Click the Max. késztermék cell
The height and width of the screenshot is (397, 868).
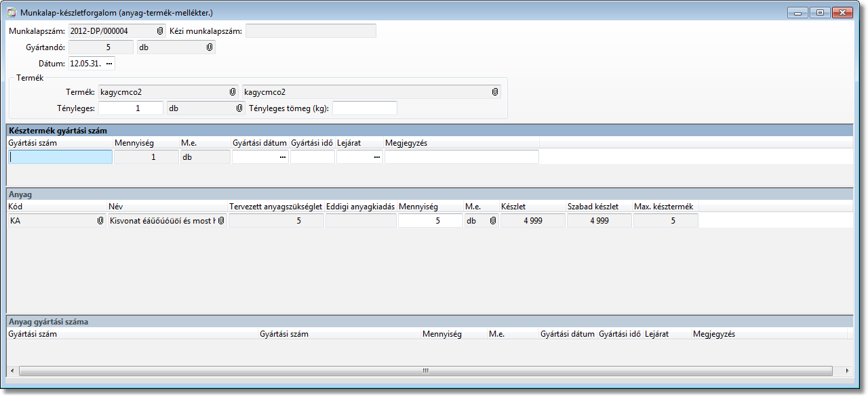tap(665, 220)
